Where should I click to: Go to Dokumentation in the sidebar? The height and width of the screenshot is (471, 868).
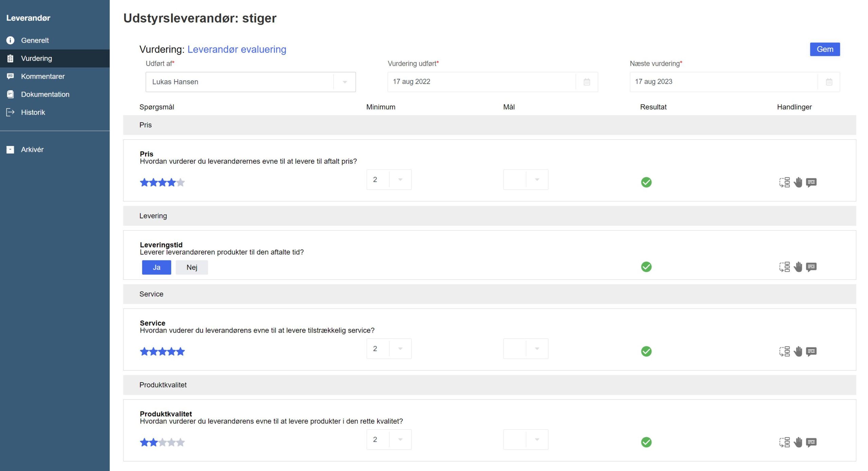pyautogui.click(x=45, y=94)
